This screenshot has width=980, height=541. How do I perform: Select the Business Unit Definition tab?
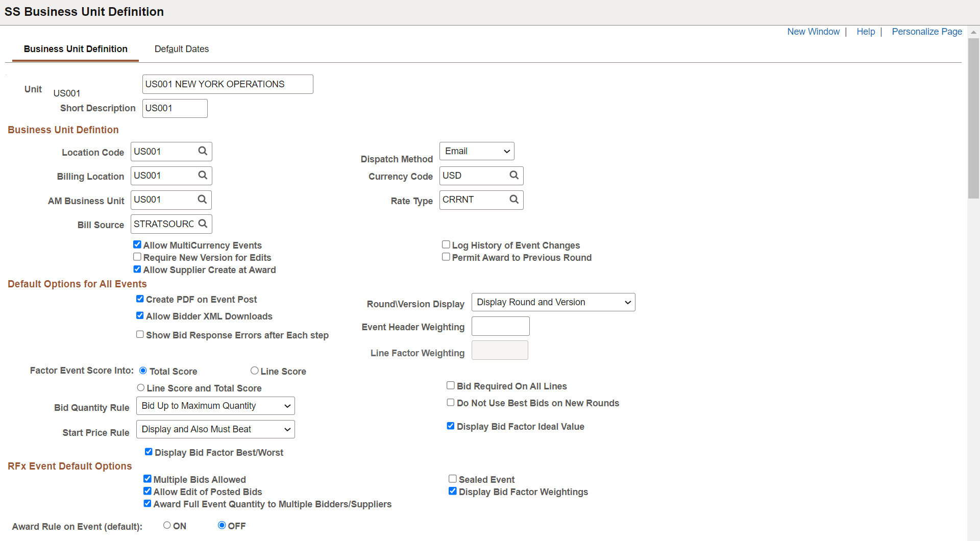pos(76,49)
